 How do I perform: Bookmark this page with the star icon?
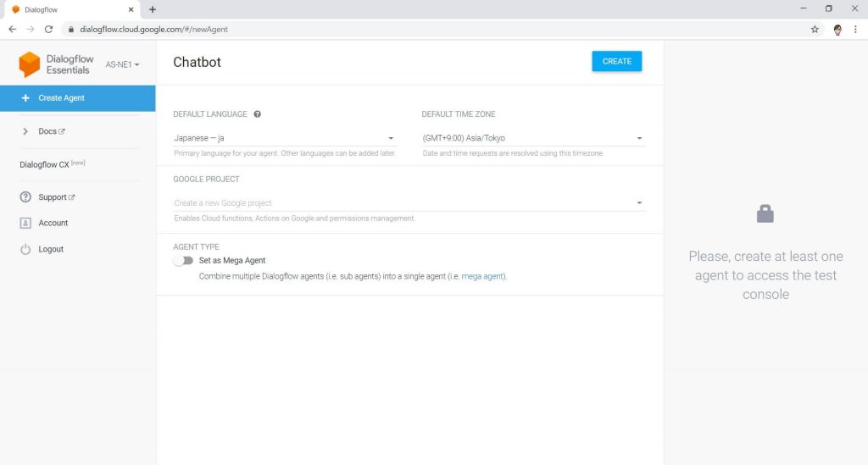click(815, 30)
